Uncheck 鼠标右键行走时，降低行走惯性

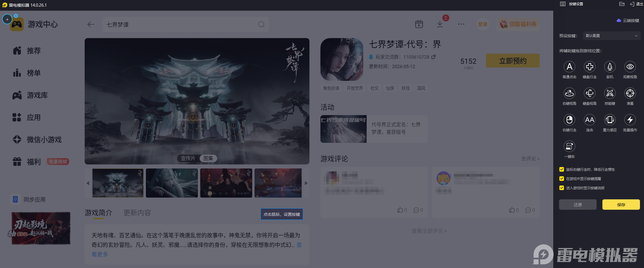click(x=562, y=169)
